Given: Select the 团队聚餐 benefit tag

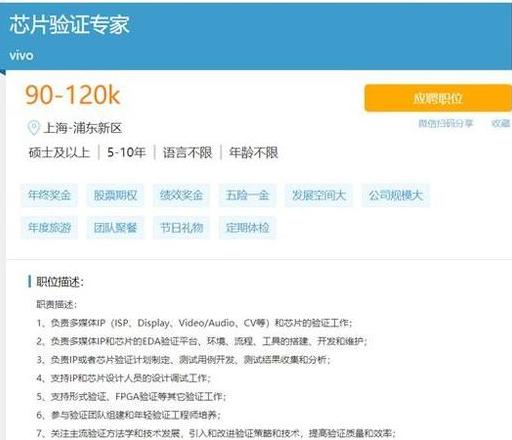Looking at the screenshot, I should point(115,228).
